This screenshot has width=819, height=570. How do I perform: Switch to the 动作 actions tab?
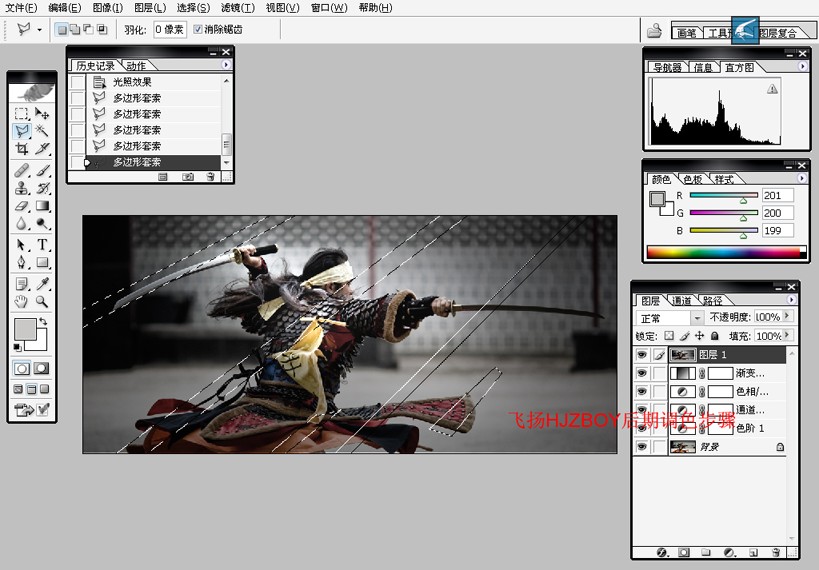click(x=136, y=66)
